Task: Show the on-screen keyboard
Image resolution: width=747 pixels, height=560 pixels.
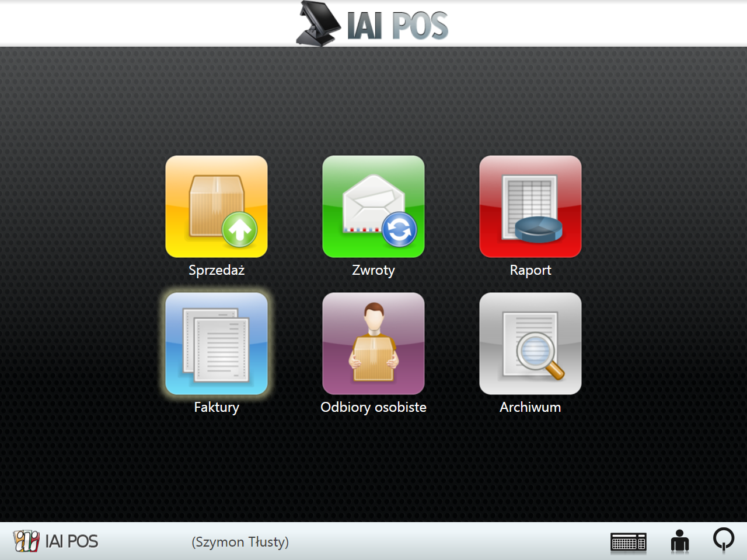Action: pos(628,542)
